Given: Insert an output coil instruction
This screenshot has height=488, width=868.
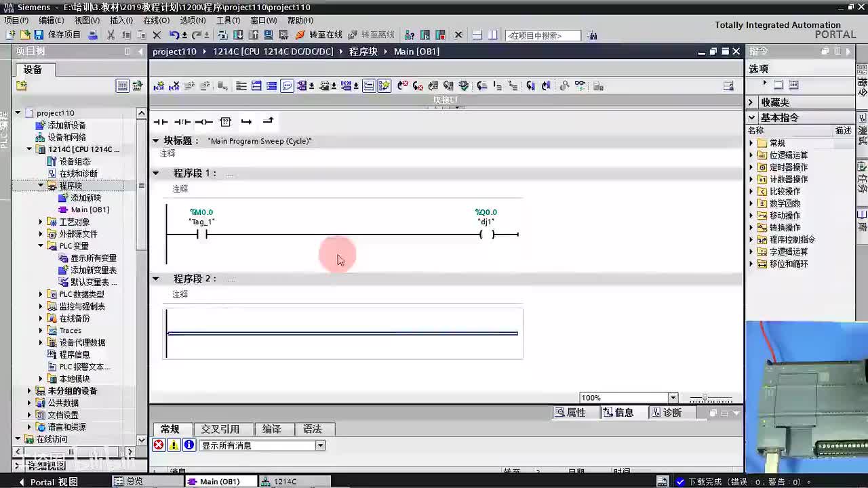Looking at the screenshot, I should (203, 122).
